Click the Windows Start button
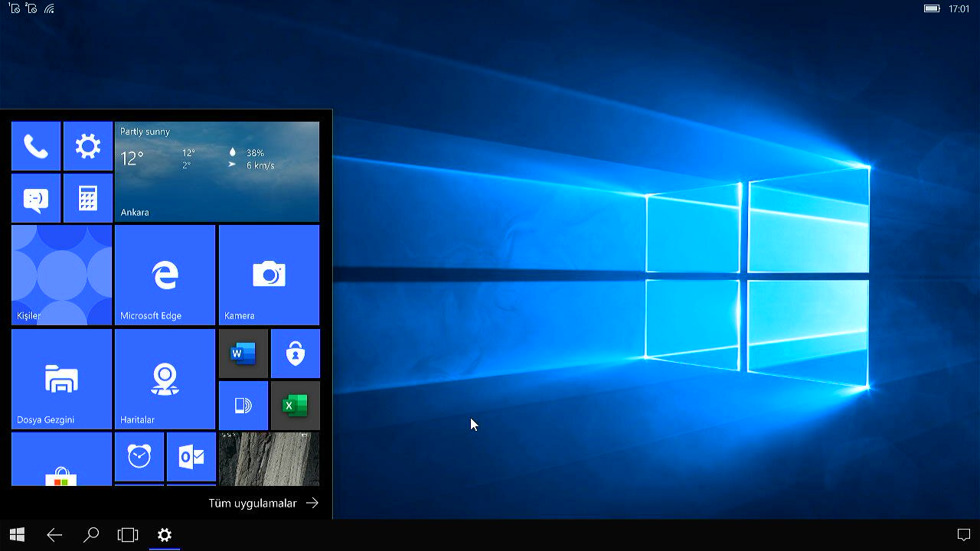This screenshot has width=980, height=551. click(17, 535)
